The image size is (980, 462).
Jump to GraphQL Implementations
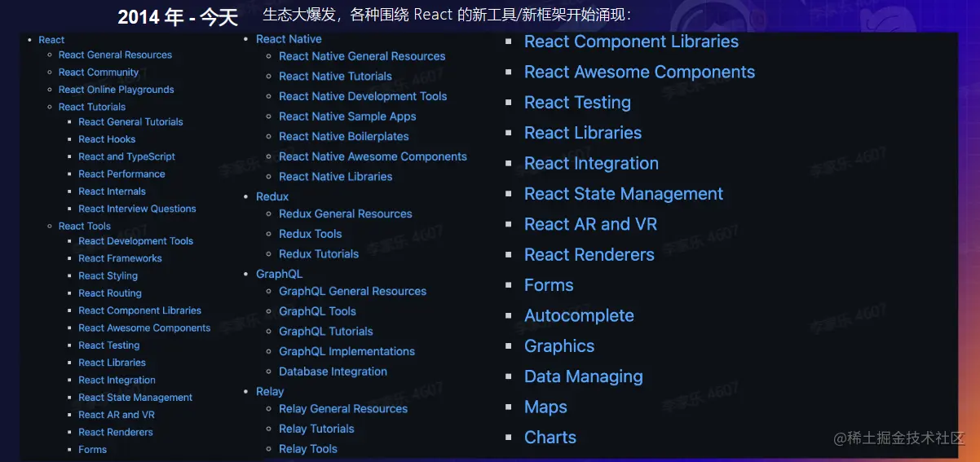coord(347,351)
